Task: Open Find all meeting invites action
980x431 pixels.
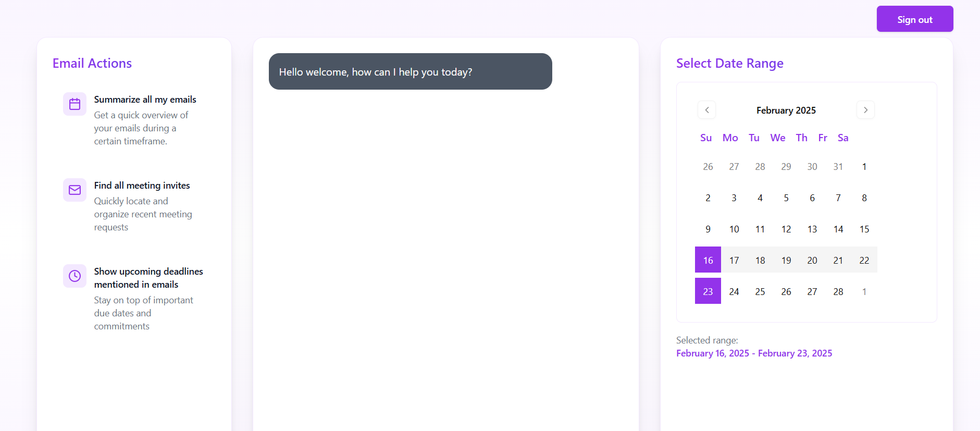Action: (x=142, y=186)
